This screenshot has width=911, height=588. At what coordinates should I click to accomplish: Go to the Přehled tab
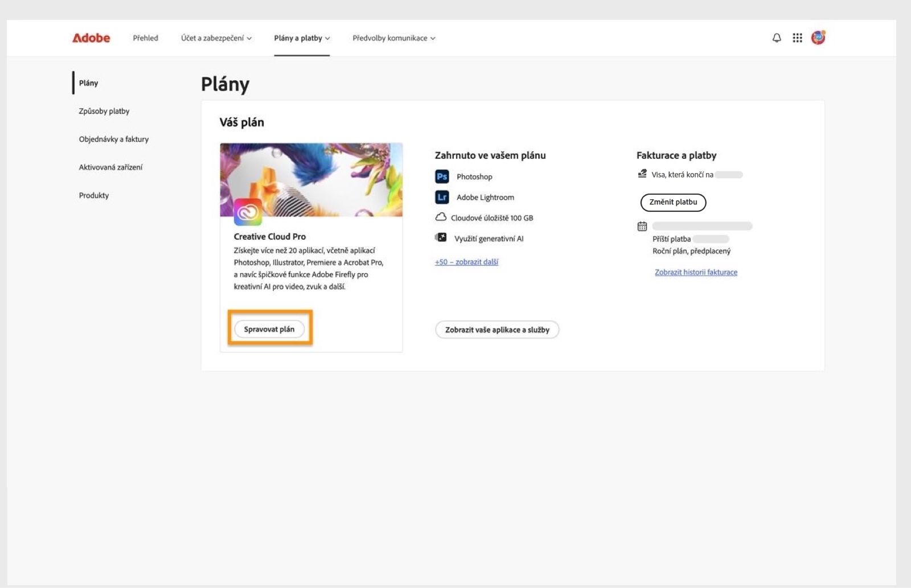(146, 38)
